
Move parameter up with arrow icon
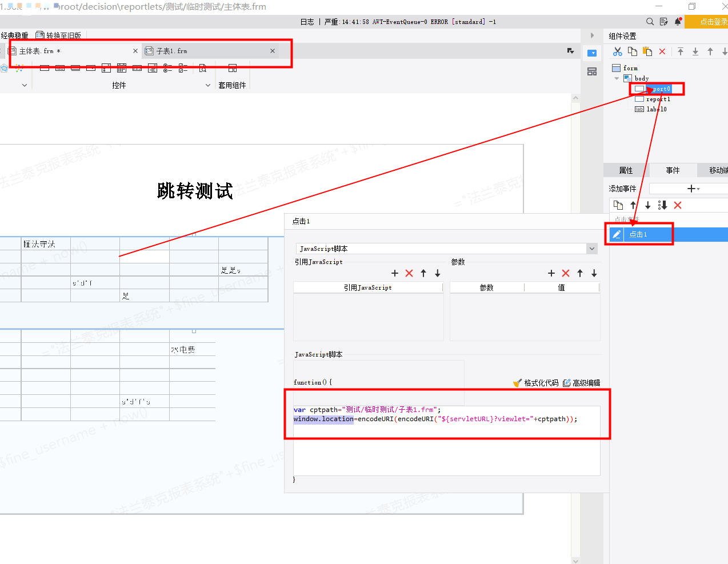580,273
